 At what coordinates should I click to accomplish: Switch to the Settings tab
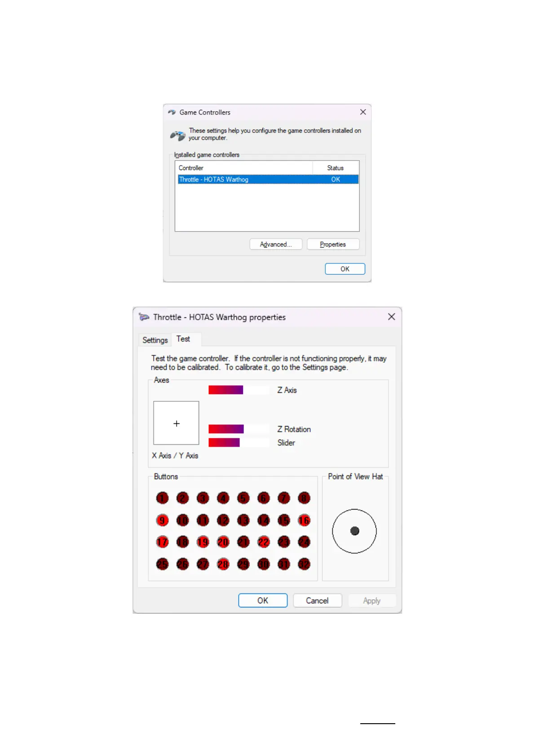[x=155, y=340]
